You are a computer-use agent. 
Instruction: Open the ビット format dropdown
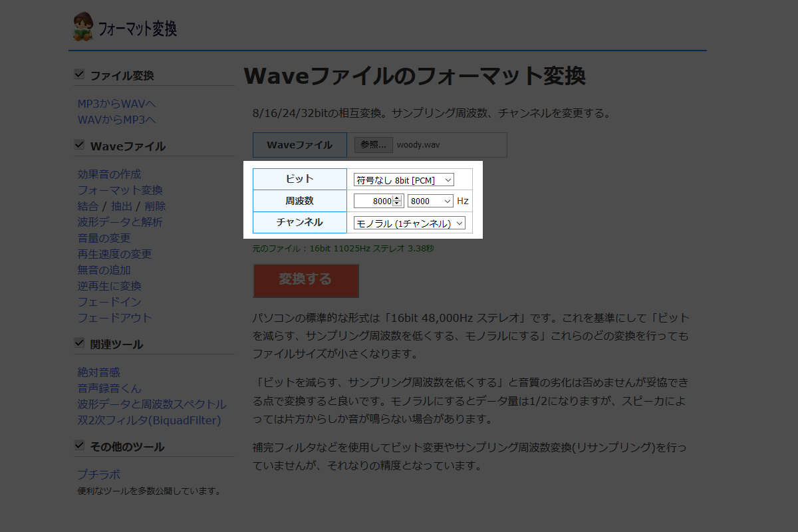[404, 180]
